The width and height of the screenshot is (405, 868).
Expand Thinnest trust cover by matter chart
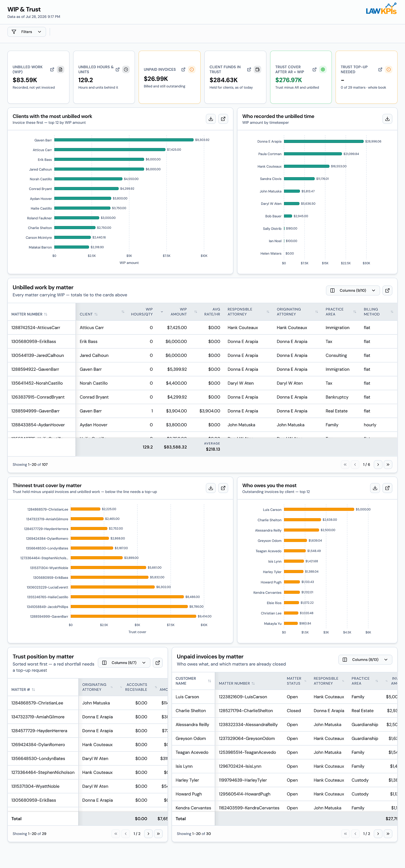pos(223,488)
